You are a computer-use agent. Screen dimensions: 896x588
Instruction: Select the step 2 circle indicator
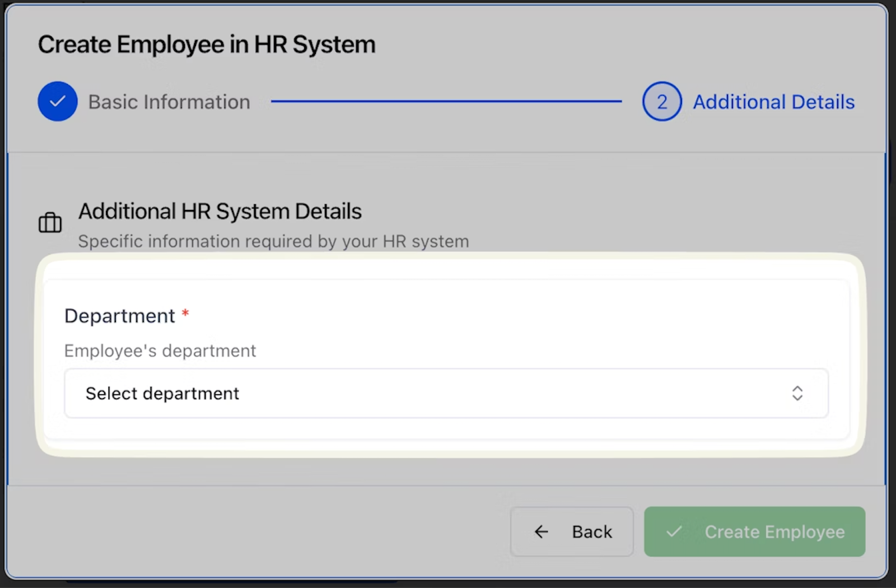(x=662, y=101)
